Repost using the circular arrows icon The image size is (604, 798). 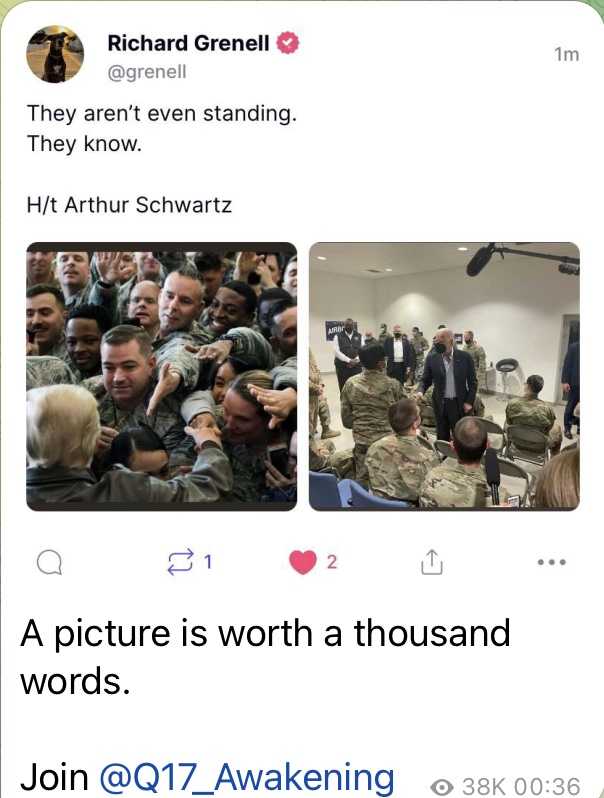(x=181, y=562)
